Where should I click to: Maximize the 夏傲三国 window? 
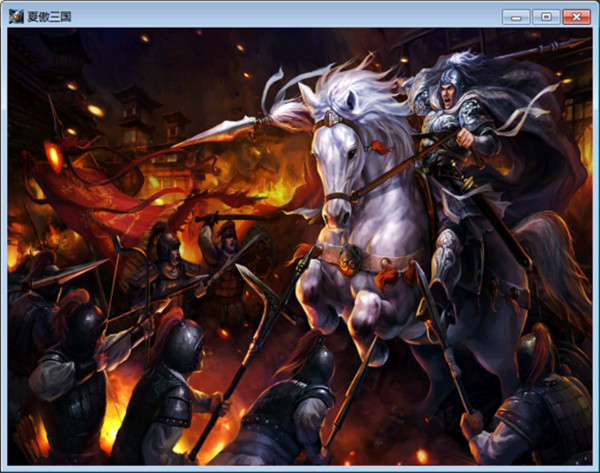pyautogui.click(x=546, y=17)
